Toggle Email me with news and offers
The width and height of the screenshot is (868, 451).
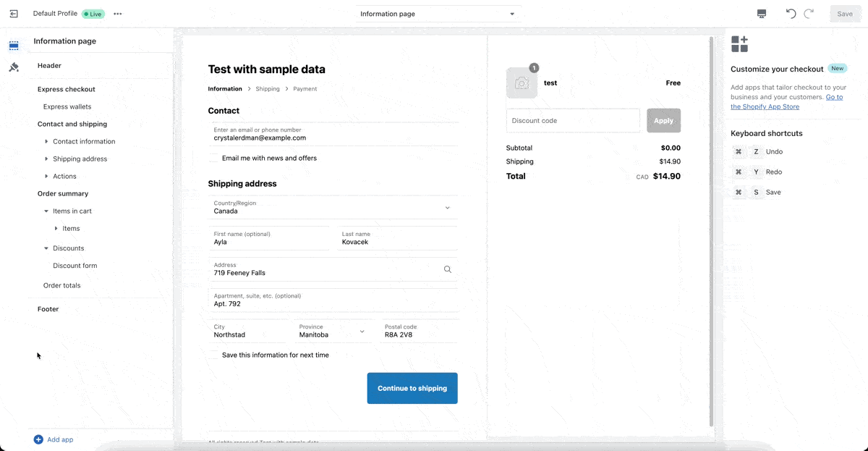(213, 158)
